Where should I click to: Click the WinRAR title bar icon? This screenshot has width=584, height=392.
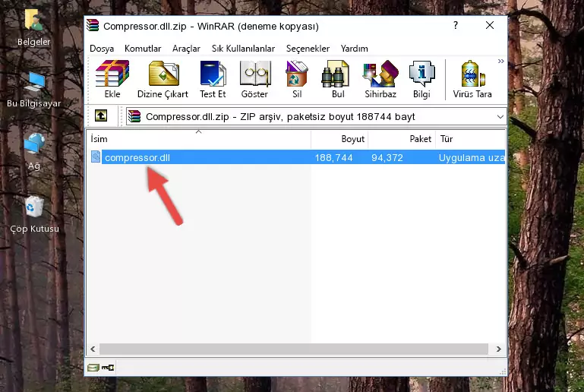(x=93, y=26)
